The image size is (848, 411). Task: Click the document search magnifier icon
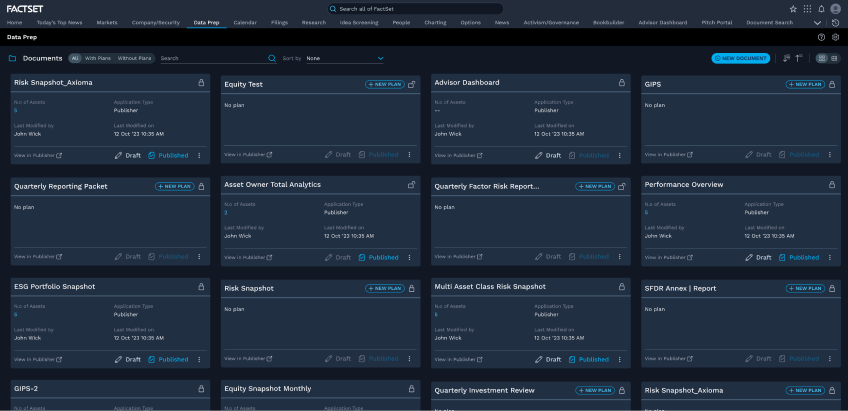point(272,58)
